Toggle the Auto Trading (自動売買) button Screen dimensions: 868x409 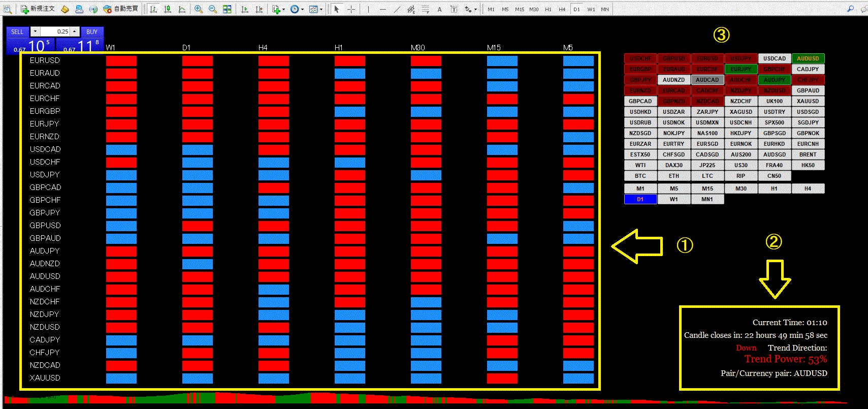(x=120, y=9)
